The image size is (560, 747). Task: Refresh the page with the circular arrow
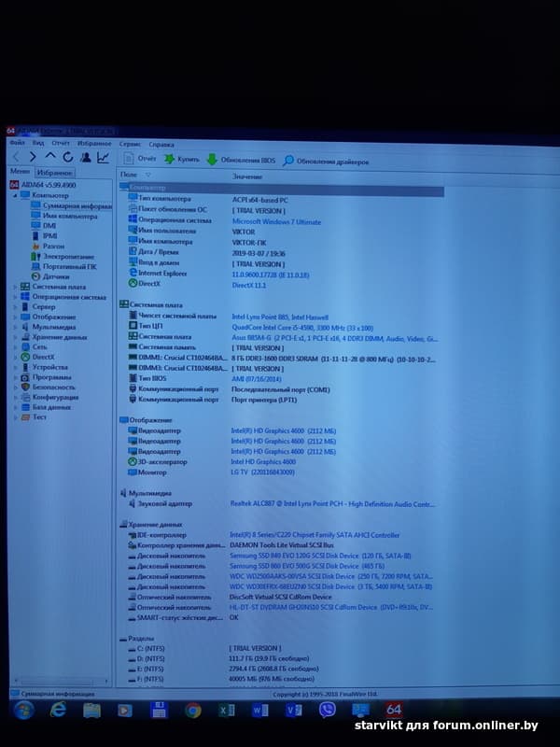[68, 157]
